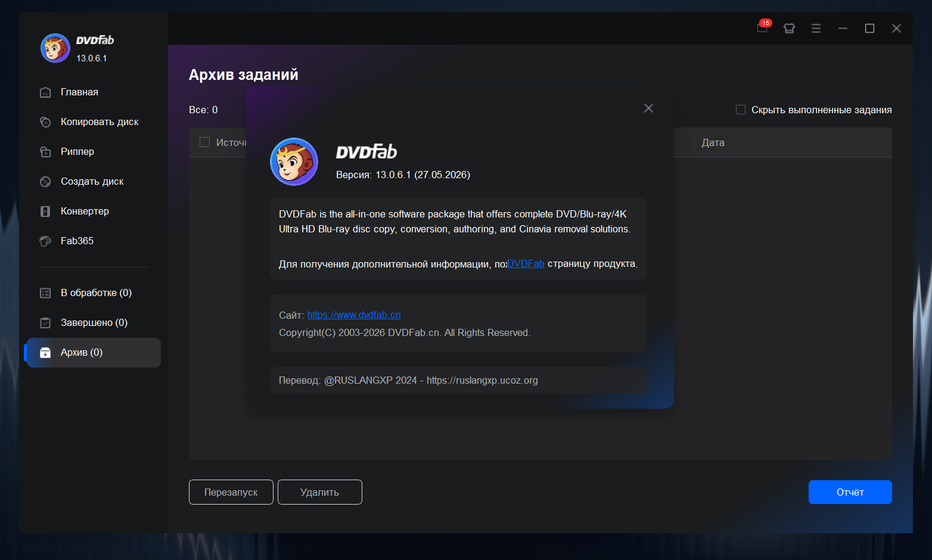Click the DVDFab wordmark in the About dialog
The height and width of the screenshot is (560, 932).
(366, 151)
